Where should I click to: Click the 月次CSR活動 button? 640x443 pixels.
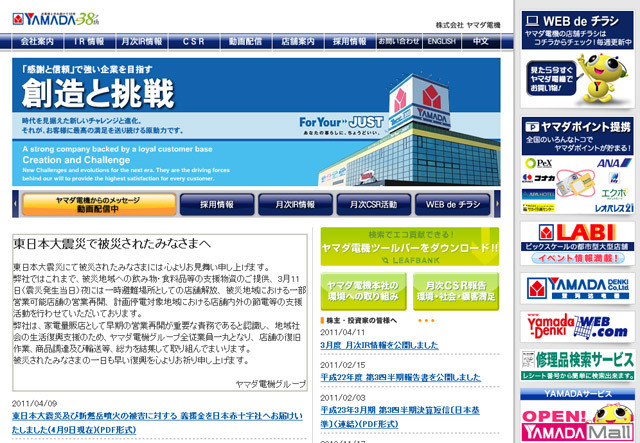(x=373, y=204)
